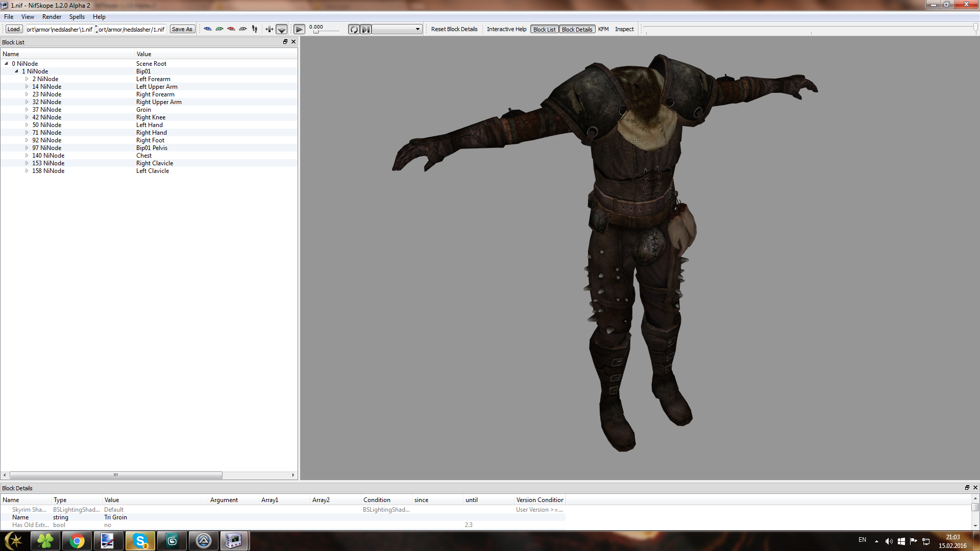This screenshot has width=980, height=551.
Task: Click the red eye view icon
Action: coord(231,29)
